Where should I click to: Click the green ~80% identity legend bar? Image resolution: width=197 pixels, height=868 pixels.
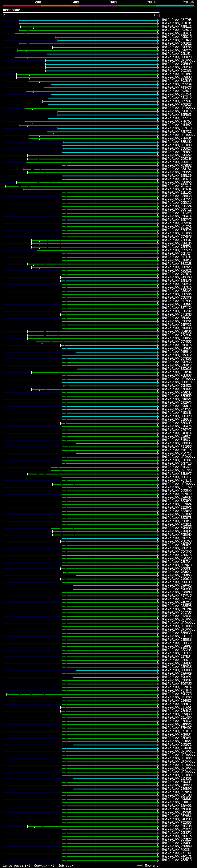tap(137, 6)
